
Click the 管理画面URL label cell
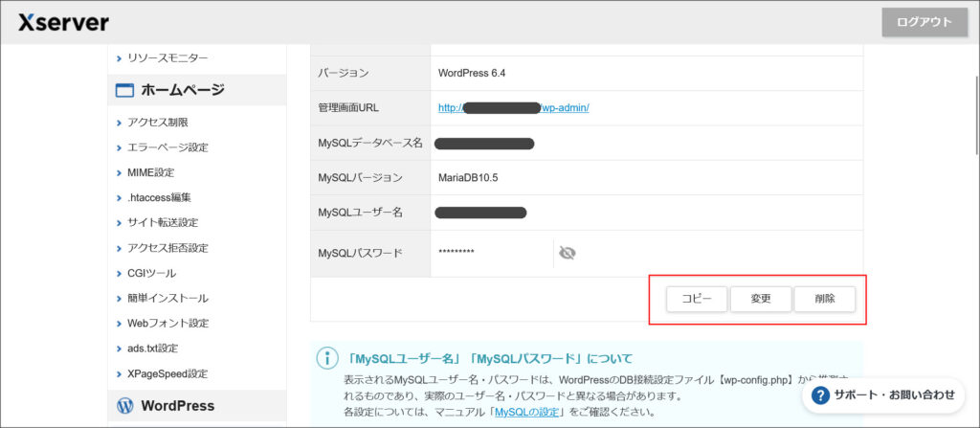pyautogui.click(x=370, y=107)
